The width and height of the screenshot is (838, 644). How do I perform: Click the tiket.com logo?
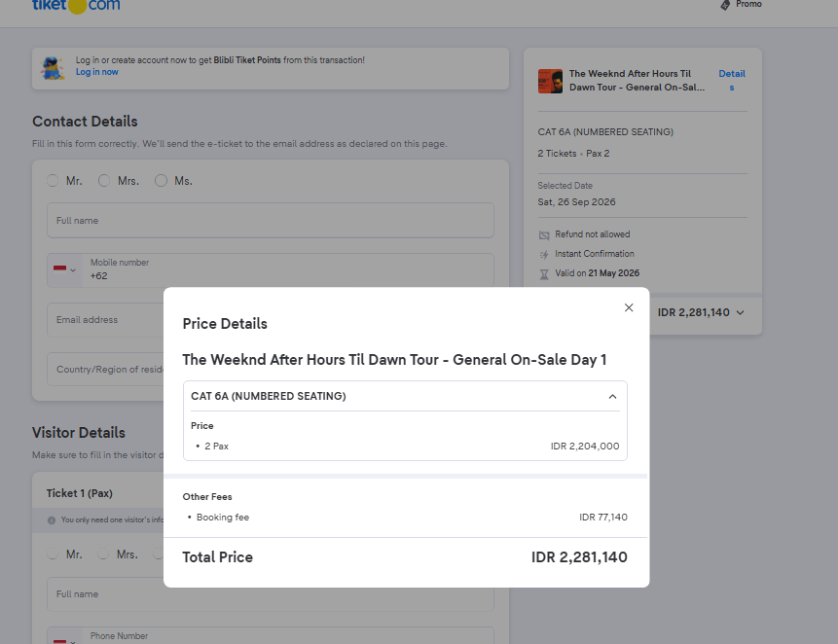(76, 5)
